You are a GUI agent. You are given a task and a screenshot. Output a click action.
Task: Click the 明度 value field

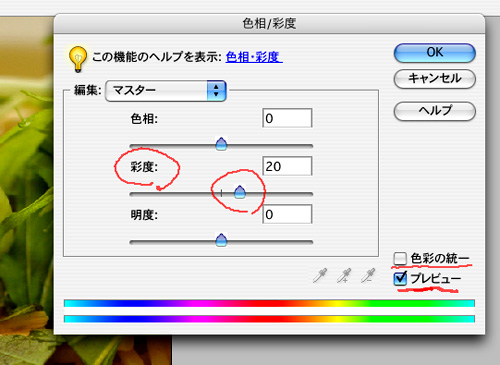click(x=287, y=214)
